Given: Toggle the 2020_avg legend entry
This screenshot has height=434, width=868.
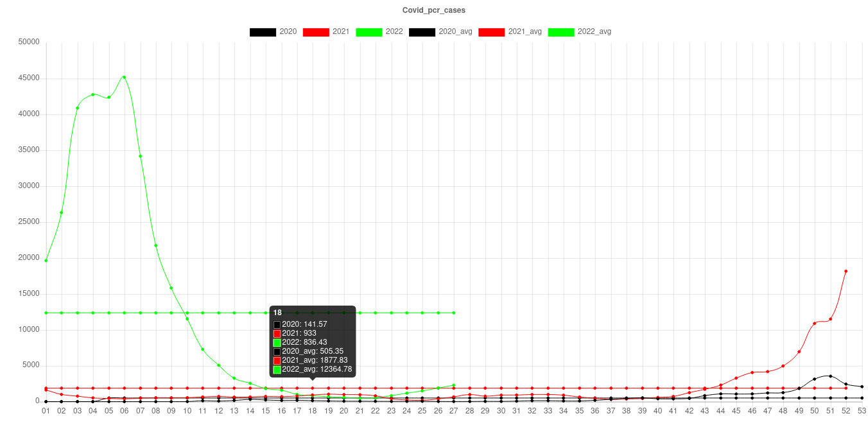Looking at the screenshot, I should 455,31.
